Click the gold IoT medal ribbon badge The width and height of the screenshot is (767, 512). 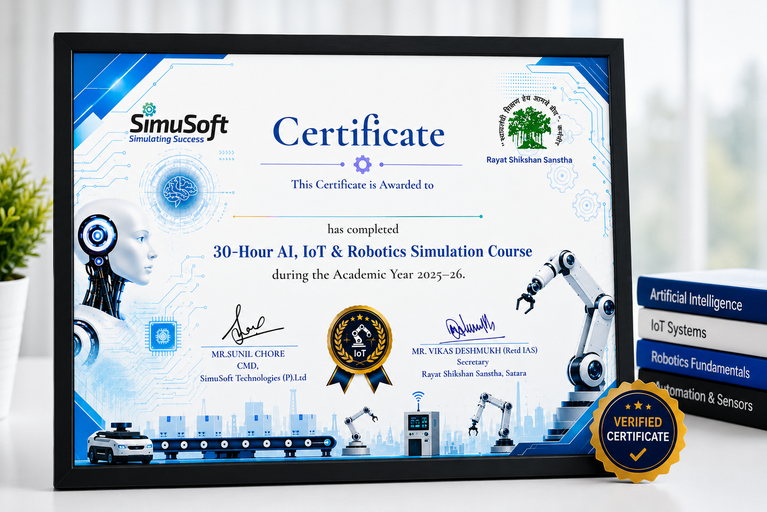click(360, 348)
